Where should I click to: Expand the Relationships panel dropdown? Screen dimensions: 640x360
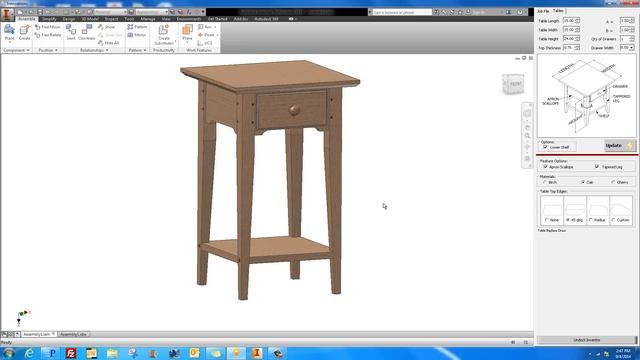(107, 50)
